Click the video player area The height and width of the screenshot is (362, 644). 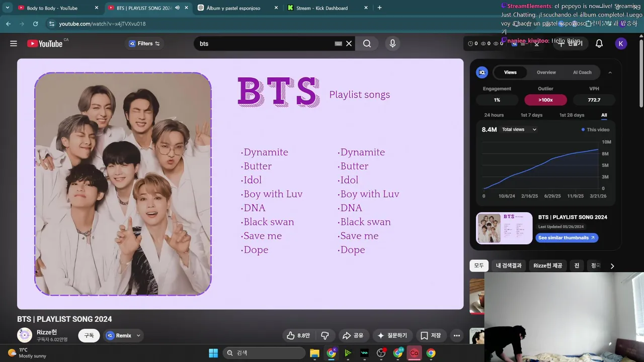point(240,184)
